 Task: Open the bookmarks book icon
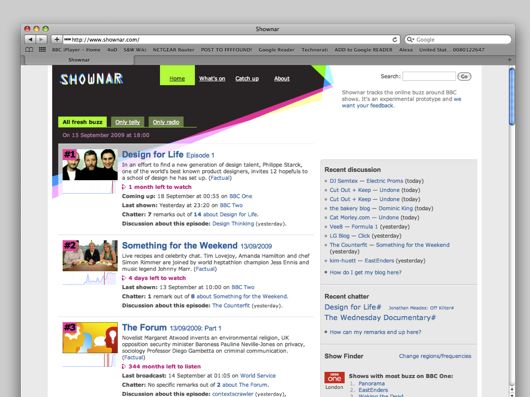click(29, 50)
